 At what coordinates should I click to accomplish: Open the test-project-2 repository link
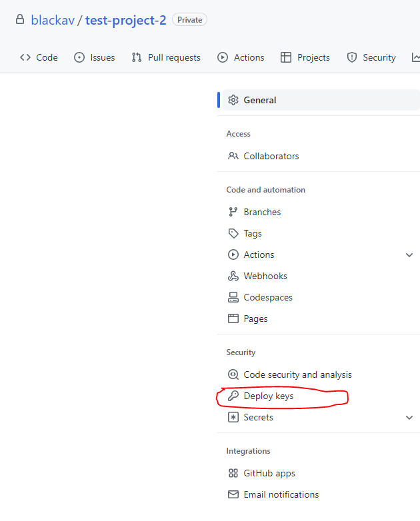[126, 21]
